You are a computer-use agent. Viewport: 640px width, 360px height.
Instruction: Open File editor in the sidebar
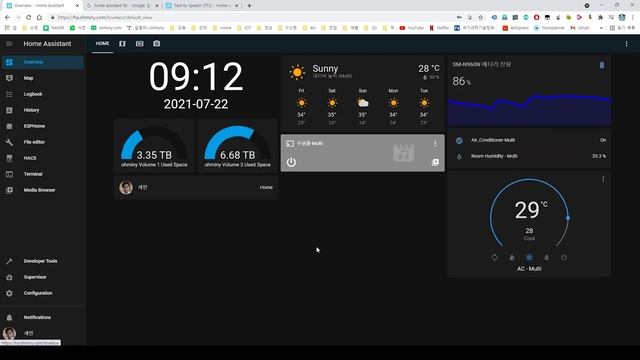pos(42,142)
